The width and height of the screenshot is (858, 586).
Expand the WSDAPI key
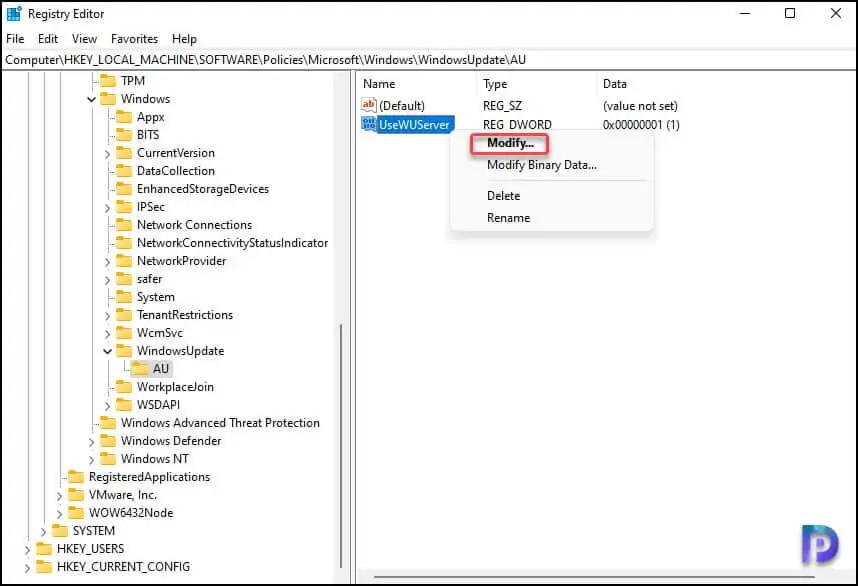point(107,405)
